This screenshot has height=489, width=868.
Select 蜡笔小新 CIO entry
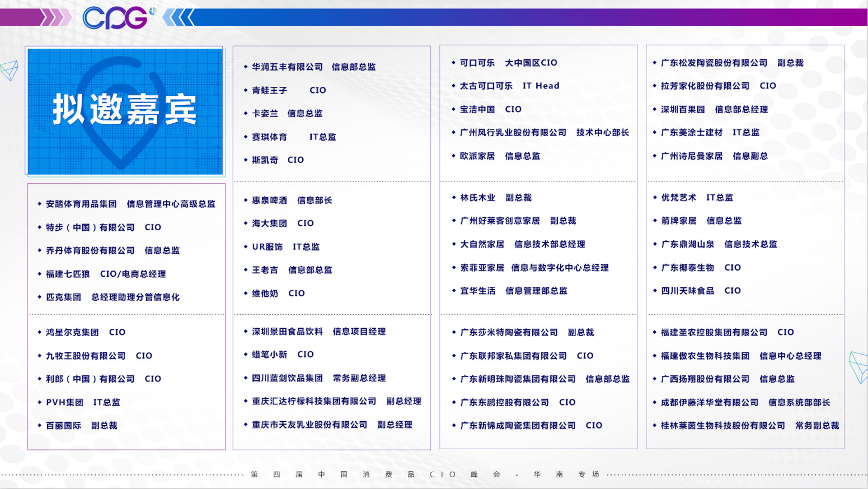coord(283,355)
